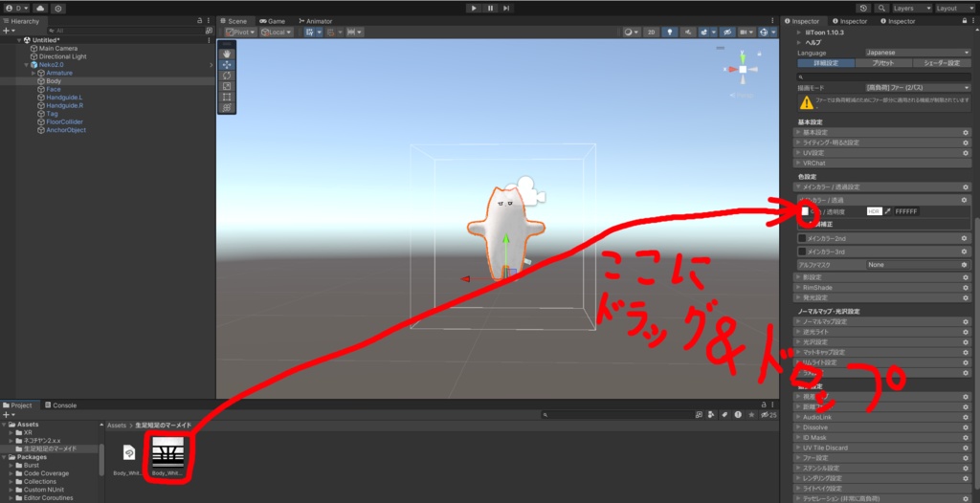980x503 pixels.
Task: Open the global Search magnifier icon
Action: click(x=881, y=8)
